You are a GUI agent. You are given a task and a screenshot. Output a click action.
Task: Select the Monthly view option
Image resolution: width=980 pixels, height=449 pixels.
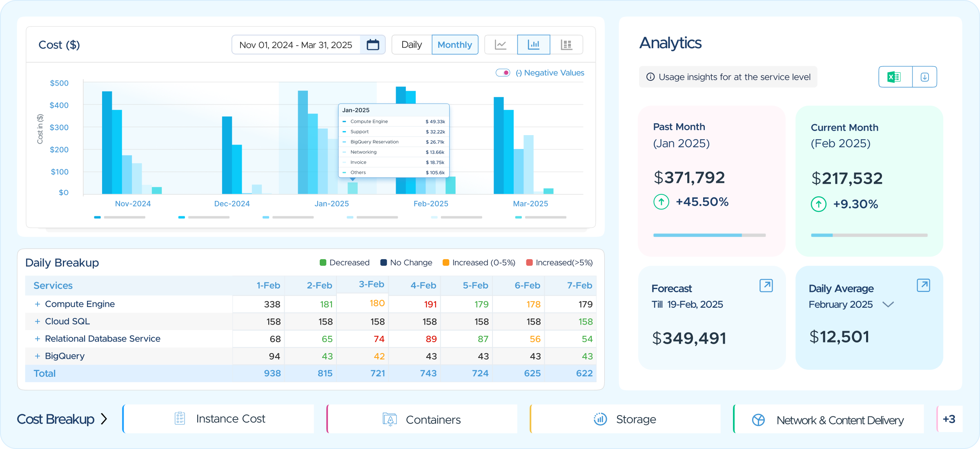pos(455,44)
